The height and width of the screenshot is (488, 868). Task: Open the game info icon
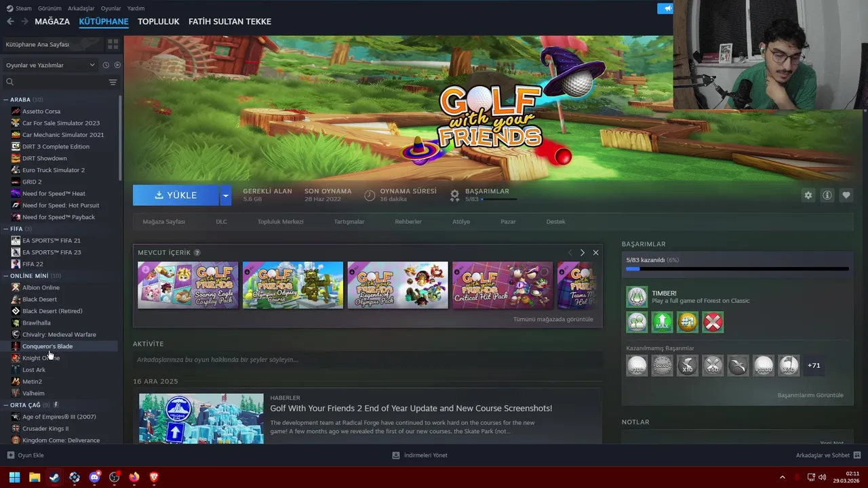coord(827,195)
